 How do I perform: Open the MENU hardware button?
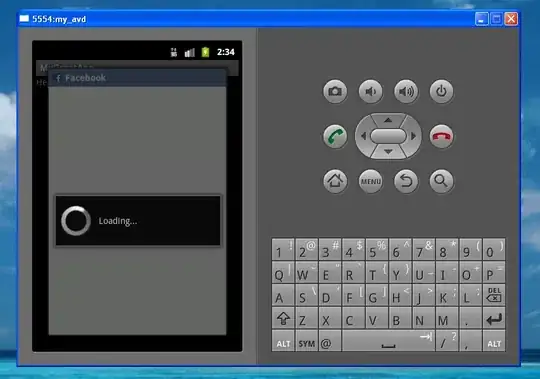click(x=371, y=181)
